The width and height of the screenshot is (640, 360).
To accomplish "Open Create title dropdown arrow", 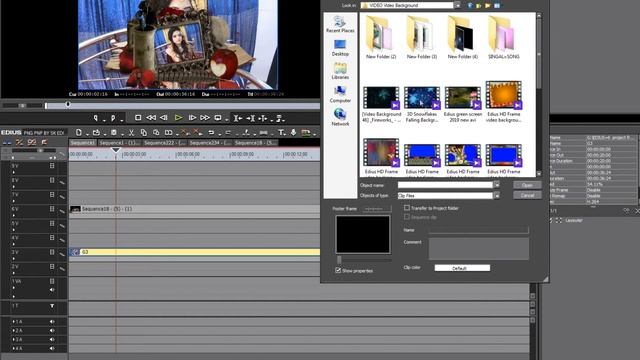I will point(286,134).
